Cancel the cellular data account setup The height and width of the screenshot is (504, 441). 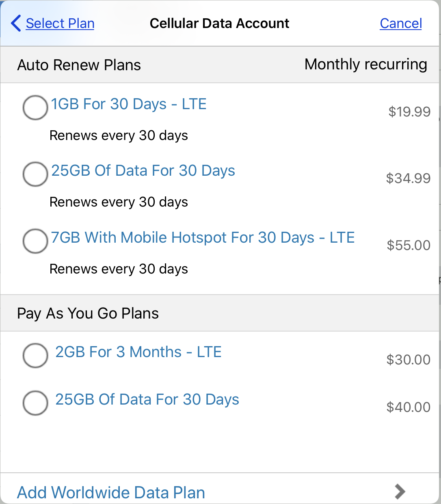pyautogui.click(x=400, y=24)
